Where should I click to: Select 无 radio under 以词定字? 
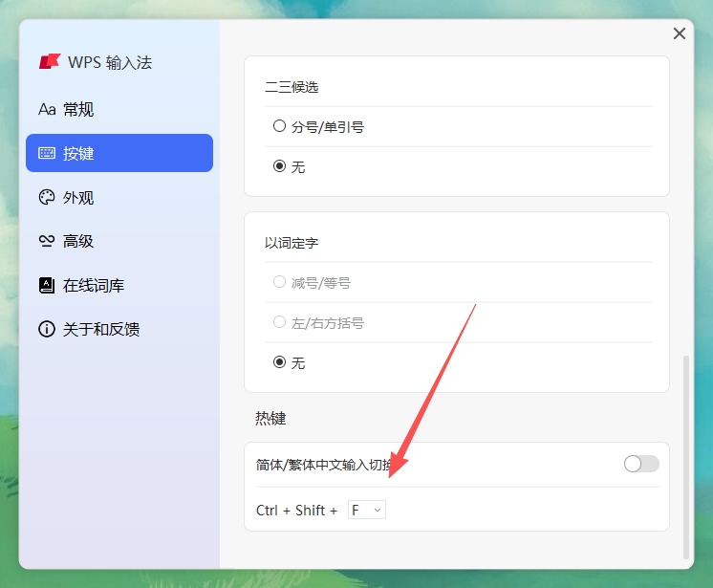(x=279, y=362)
